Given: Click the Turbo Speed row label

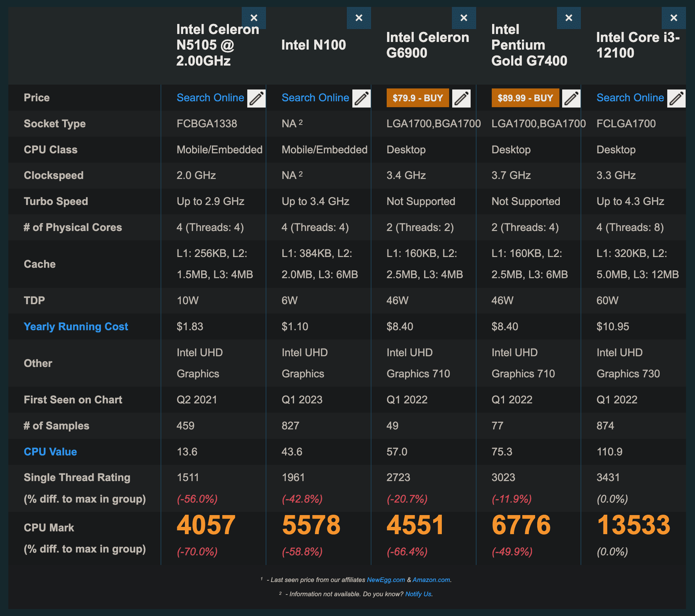Looking at the screenshot, I should (56, 202).
